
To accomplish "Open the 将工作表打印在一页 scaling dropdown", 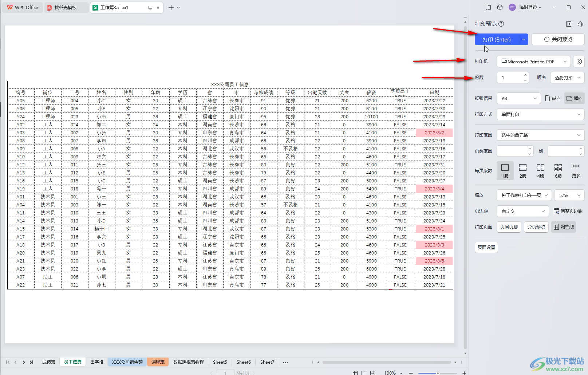I will [524, 195].
